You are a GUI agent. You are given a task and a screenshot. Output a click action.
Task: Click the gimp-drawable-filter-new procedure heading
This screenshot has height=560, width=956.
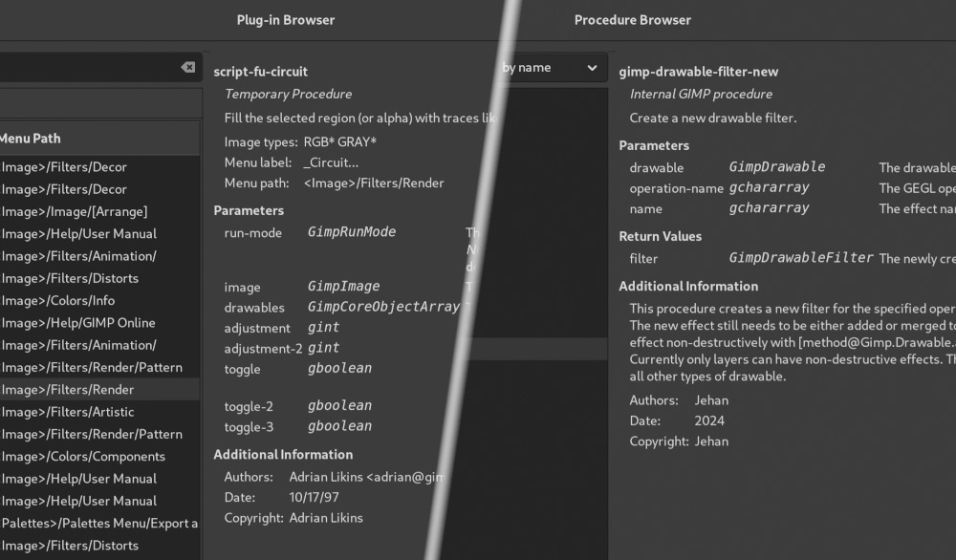(x=698, y=72)
